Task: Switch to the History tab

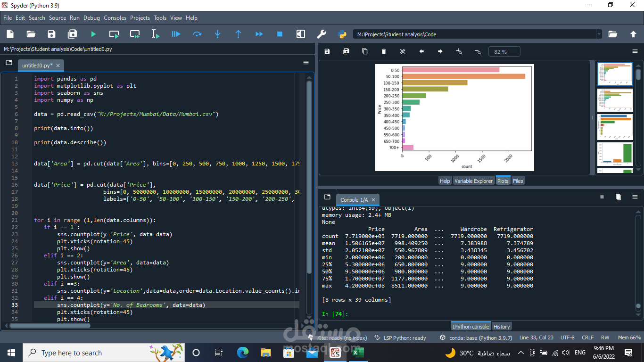Action: click(x=502, y=327)
